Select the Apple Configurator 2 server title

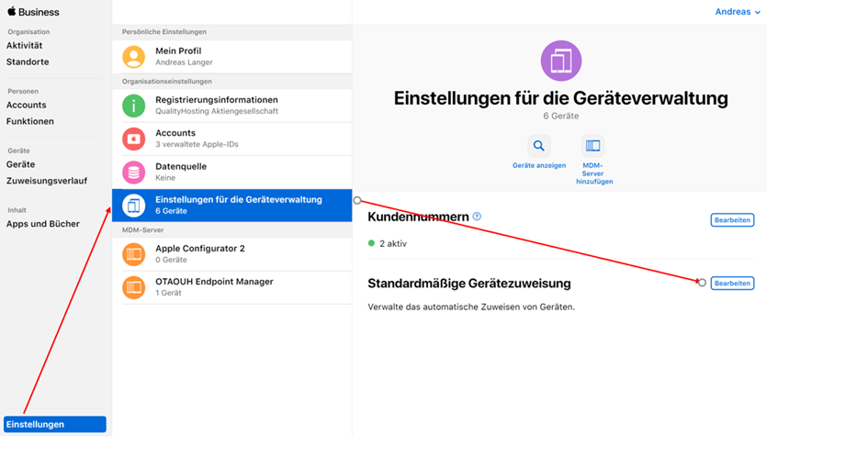click(x=200, y=249)
